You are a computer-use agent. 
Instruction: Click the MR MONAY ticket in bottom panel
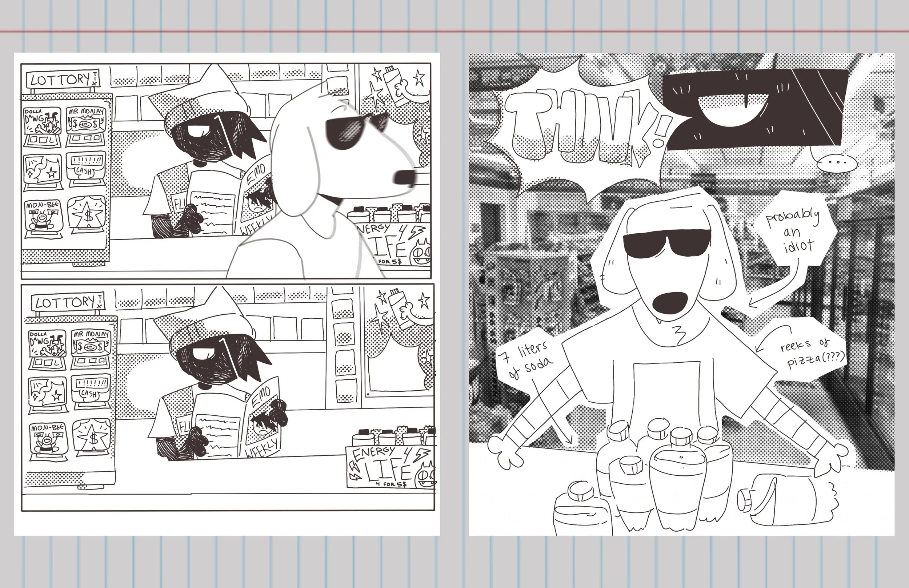[x=91, y=344]
